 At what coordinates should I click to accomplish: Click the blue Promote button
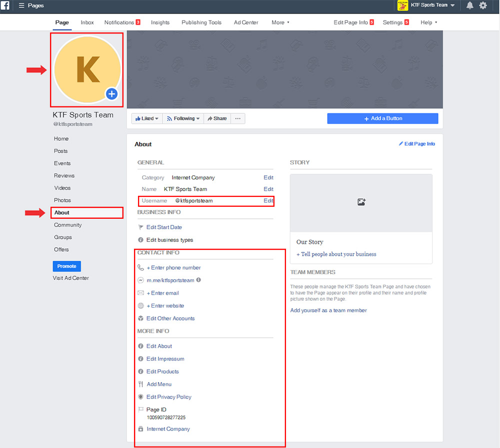click(x=66, y=266)
